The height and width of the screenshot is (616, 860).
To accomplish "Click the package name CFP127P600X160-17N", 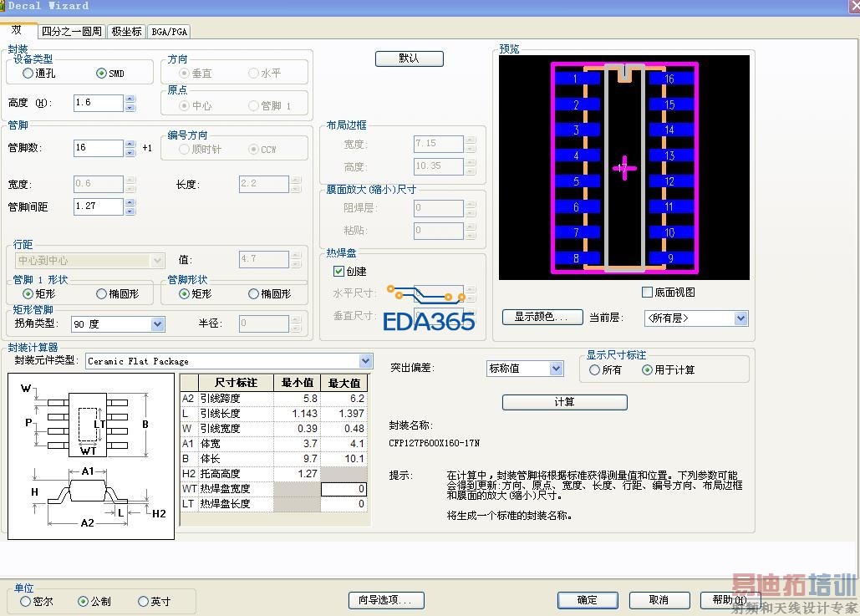I will click(x=434, y=443).
